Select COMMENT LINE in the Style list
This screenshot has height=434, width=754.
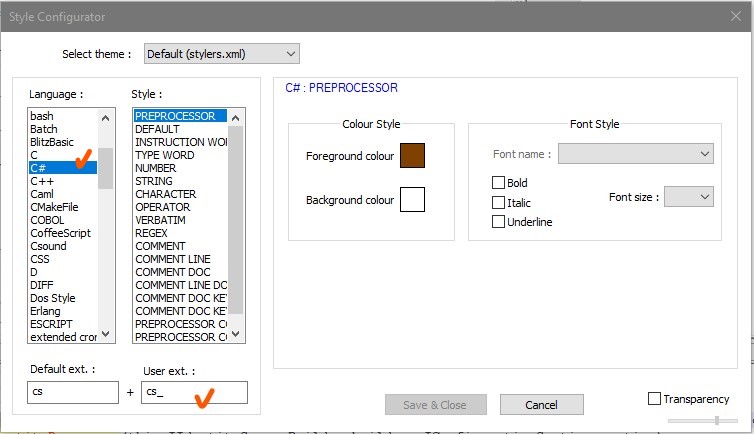click(x=173, y=259)
